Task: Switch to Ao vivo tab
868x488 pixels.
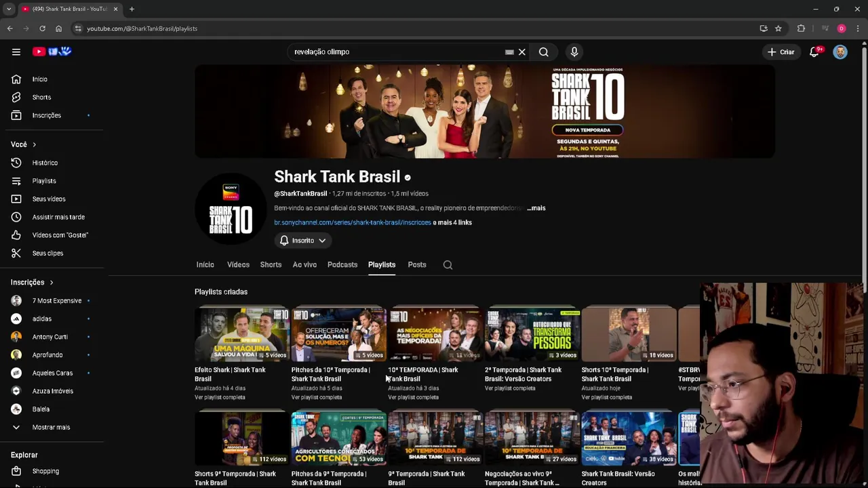Action: click(x=304, y=265)
